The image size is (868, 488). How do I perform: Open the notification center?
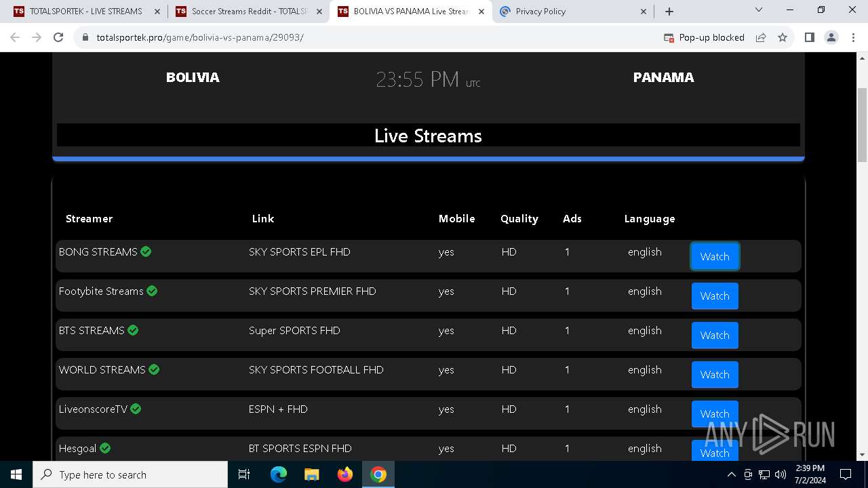tap(846, 474)
